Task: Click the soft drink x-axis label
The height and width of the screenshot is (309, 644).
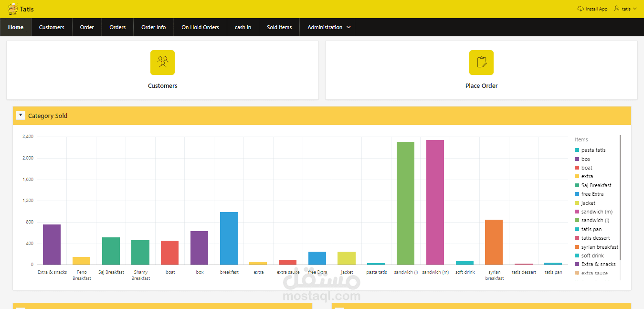Action: pyautogui.click(x=465, y=272)
